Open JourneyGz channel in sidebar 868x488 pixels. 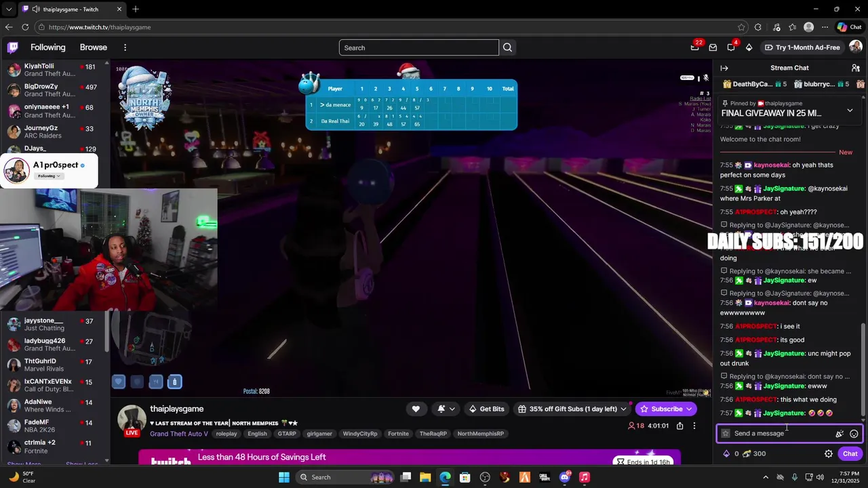click(x=54, y=131)
